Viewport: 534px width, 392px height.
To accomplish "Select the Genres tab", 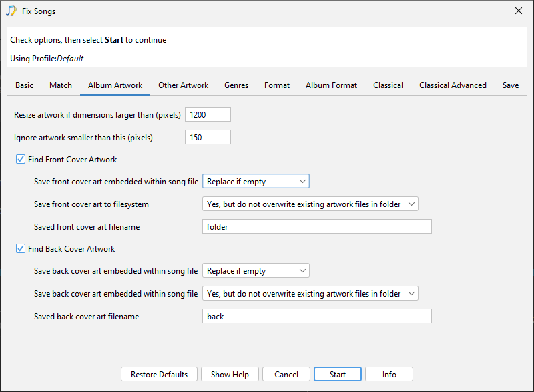I will pyautogui.click(x=236, y=85).
